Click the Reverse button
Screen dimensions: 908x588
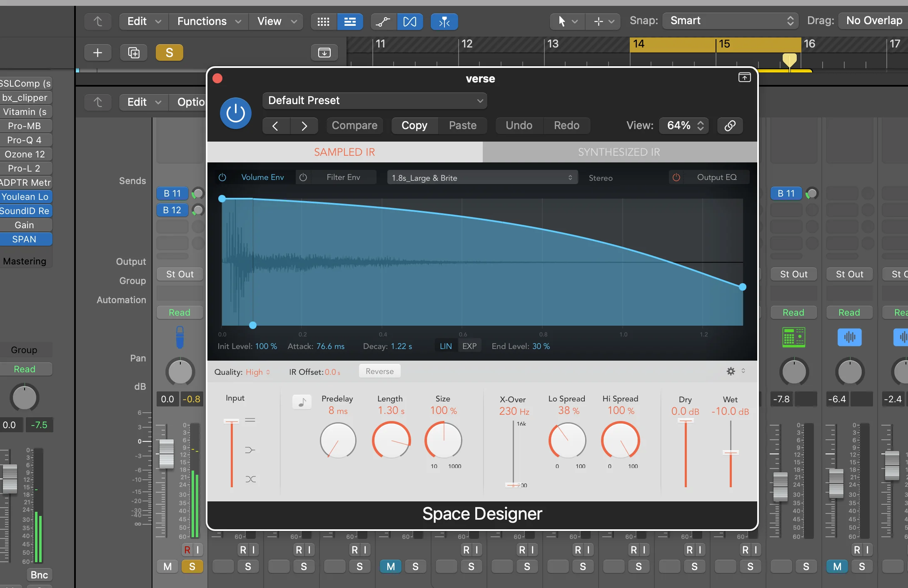point(379,371)
